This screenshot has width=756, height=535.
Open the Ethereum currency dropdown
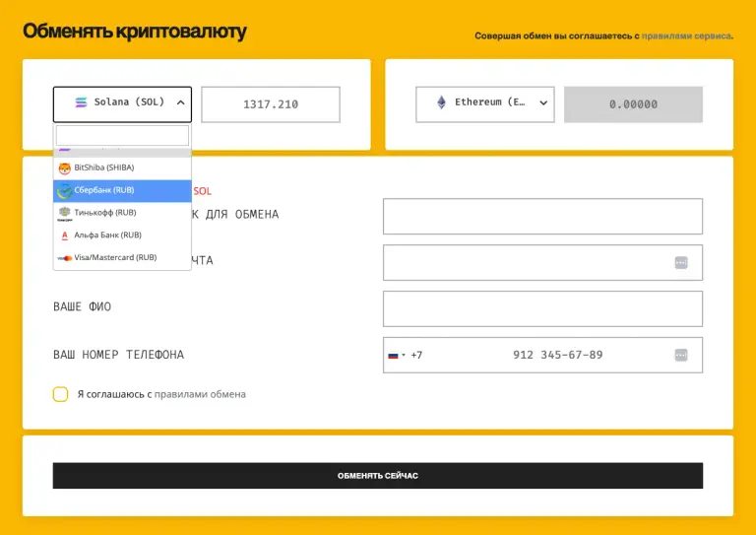pyautogui.click(x=485, y=104)
